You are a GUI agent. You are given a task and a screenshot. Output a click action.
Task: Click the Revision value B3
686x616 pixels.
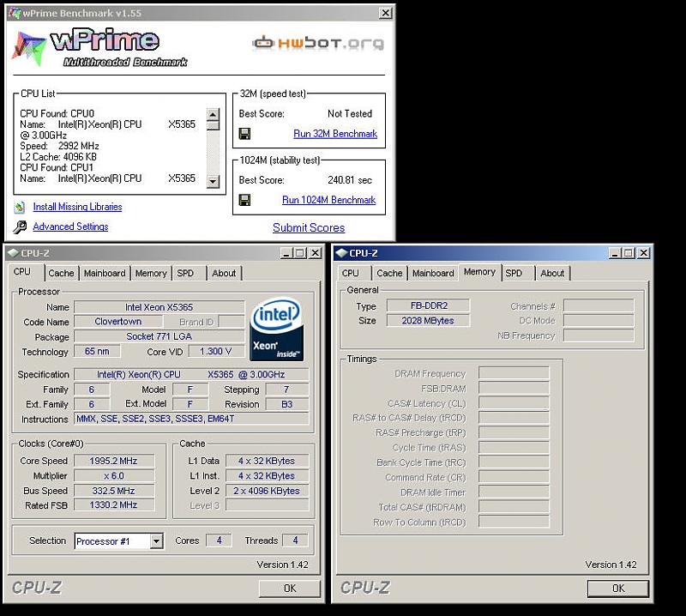[x=287, y=404]
